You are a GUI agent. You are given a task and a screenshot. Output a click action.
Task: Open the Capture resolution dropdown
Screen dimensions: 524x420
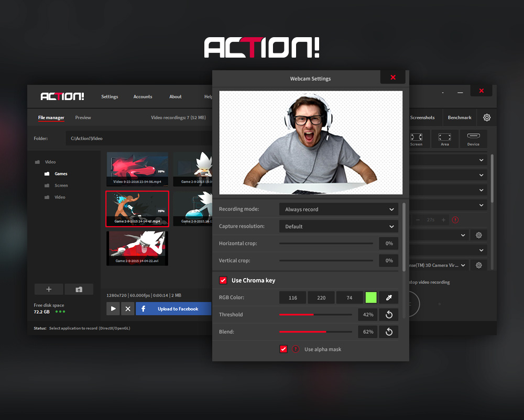tap(338, 226)
